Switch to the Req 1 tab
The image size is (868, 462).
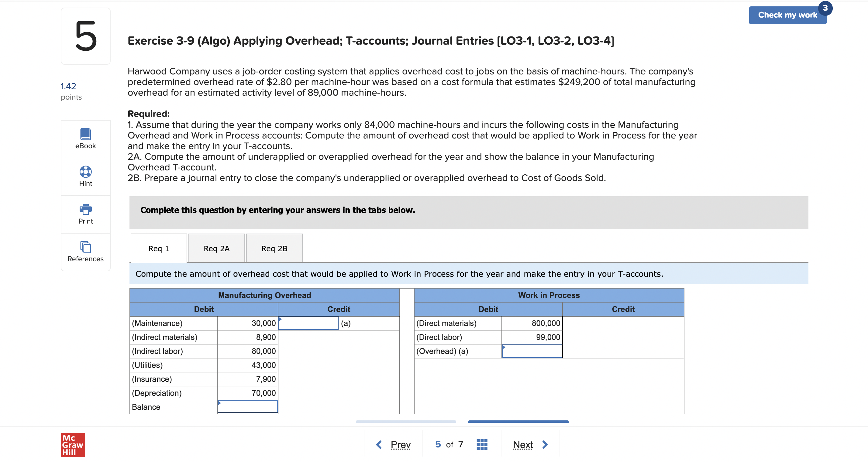159,248
